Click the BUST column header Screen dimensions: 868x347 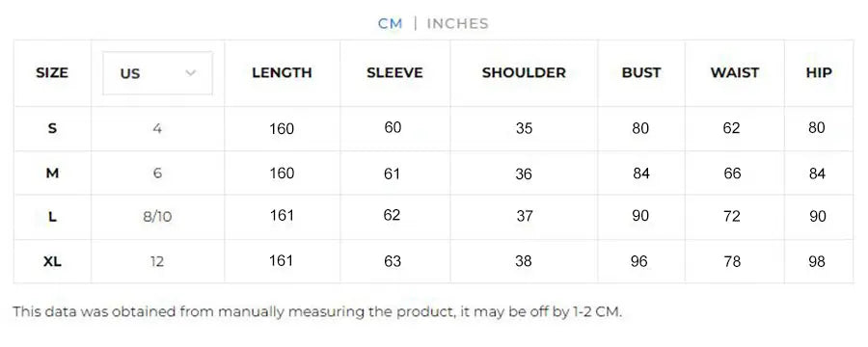pyautogui.click(x=641, y=72)
